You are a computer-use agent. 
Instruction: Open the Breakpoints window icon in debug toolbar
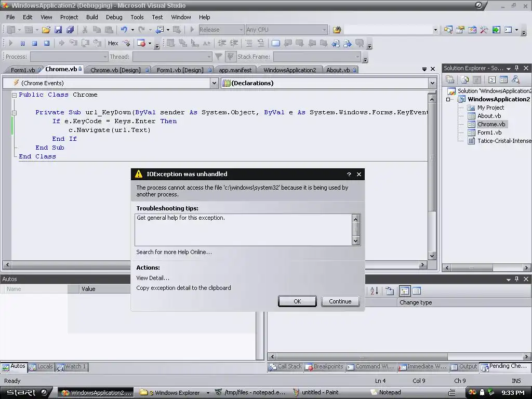(141, 43)
